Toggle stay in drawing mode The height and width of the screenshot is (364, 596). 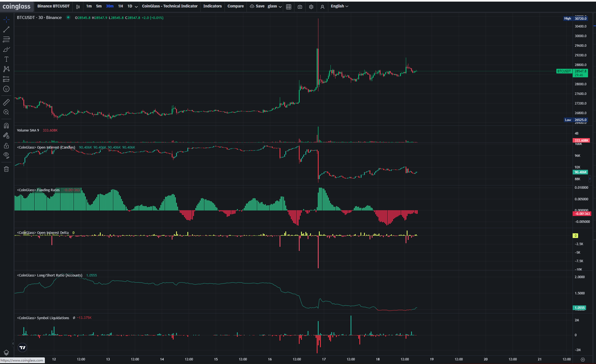6,135
